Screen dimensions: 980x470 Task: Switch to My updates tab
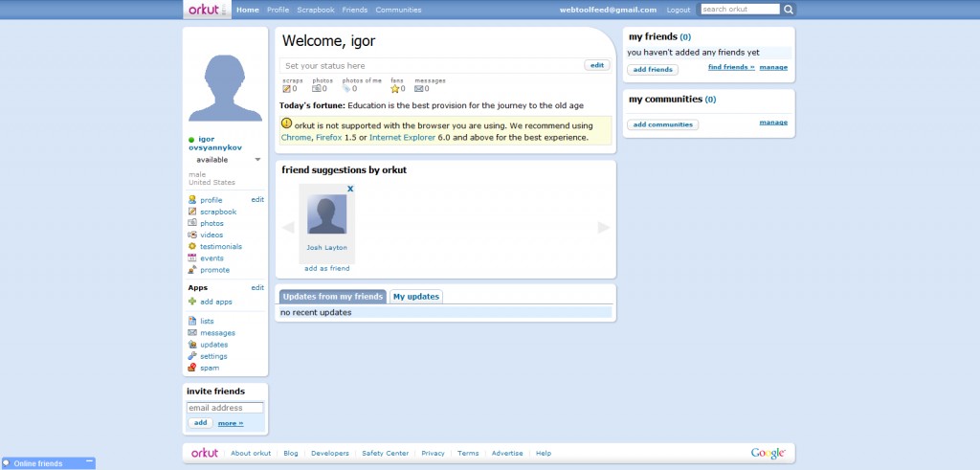[416, 297]
